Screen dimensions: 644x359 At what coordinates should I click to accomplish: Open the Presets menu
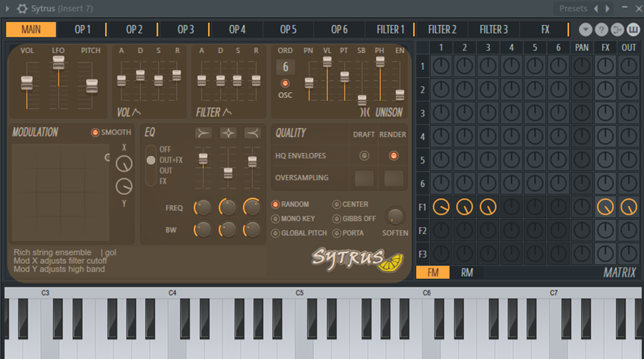(573, 8)
